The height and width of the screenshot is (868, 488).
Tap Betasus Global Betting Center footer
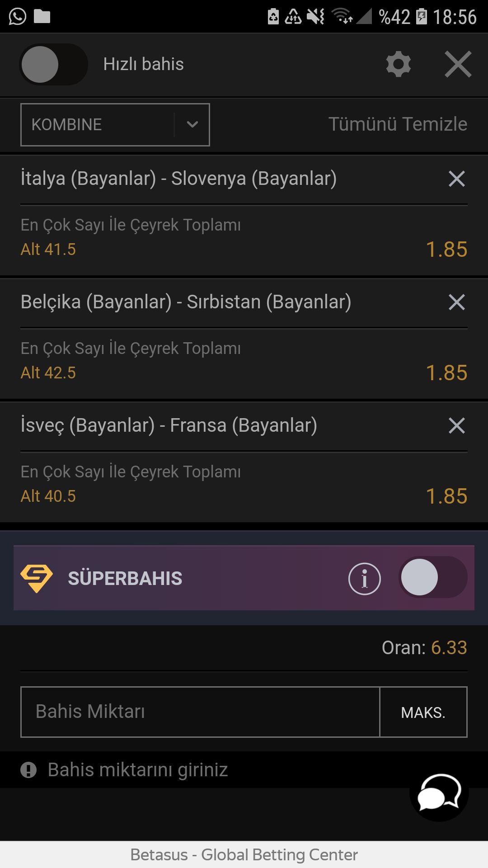[244, 855]
